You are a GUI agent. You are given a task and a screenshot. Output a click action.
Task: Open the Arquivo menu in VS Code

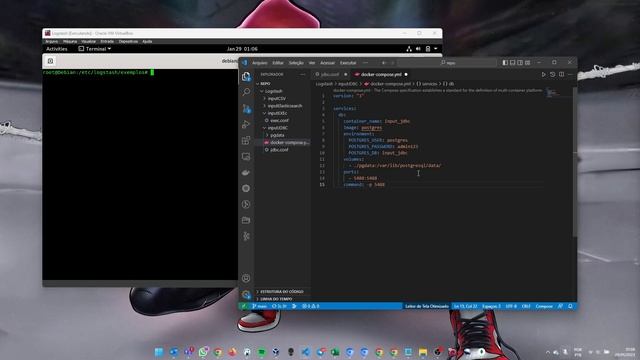pos(260,63)
